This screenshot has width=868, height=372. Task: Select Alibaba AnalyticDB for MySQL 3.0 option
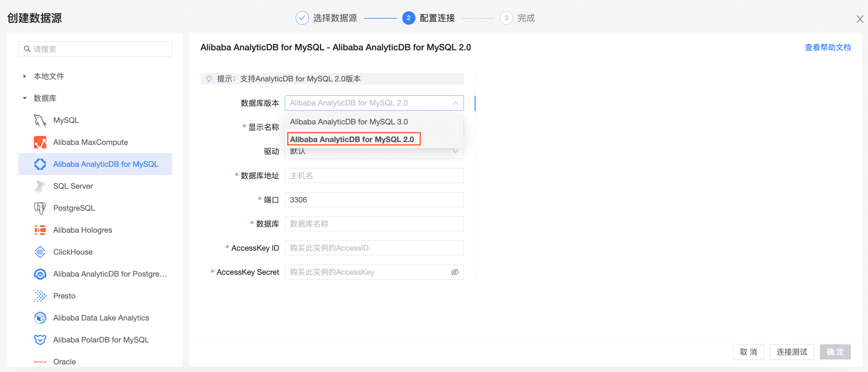click(x=374, y=122)
